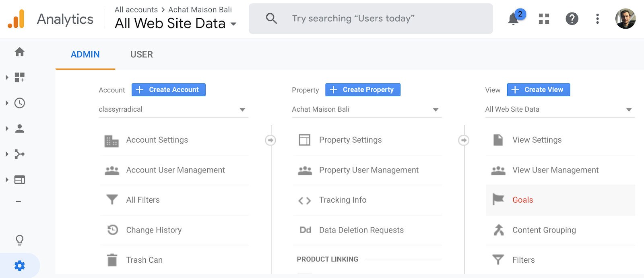This screenshot has width=644, height=278.
Task: Expand the Behavior sidebar section arrow
Action: (7, 180)
